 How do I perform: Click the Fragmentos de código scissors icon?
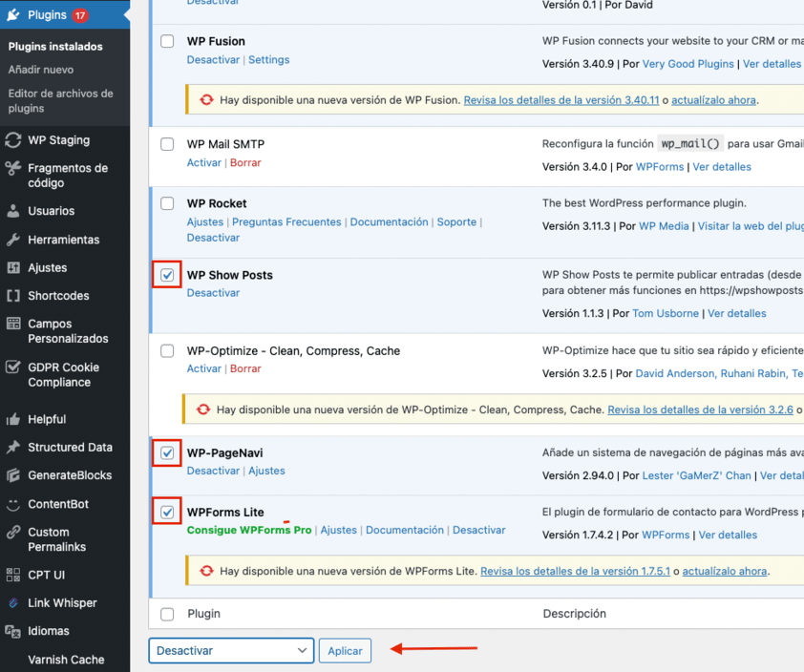[x=13, y=168]
